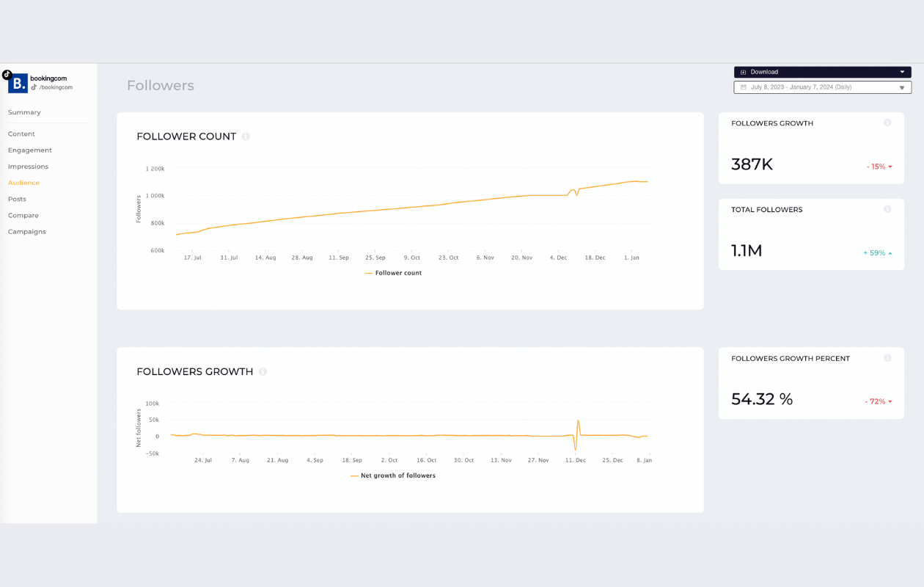Click info icon on Followers Growth card

click(x=887, y=123)
